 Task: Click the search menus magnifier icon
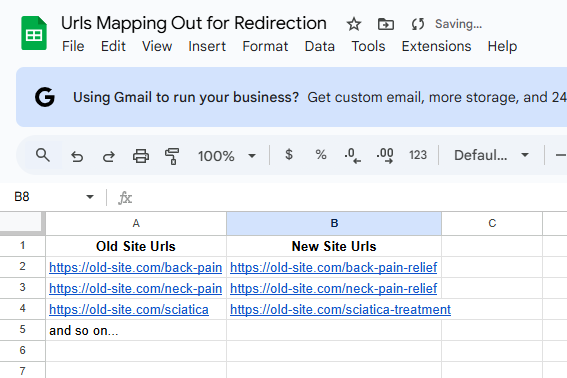click(x=43, y=155)
